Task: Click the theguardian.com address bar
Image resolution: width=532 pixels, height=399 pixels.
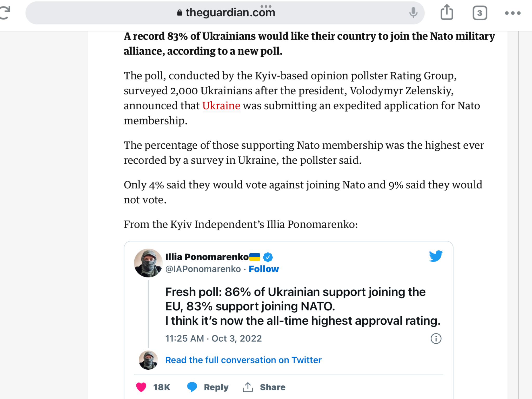Action: pyautogui.click(x=225, y=13)
